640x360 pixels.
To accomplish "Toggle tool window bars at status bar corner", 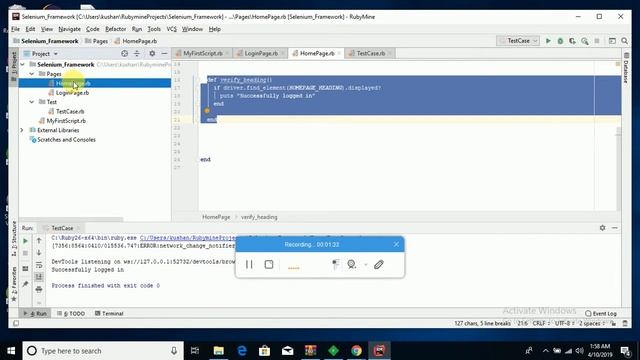I will (x=16, y=323).
